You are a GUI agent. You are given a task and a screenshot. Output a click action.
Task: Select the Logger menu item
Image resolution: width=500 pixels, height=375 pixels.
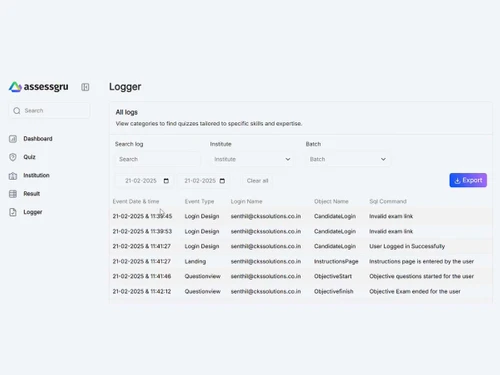click(x=33, y=212)
